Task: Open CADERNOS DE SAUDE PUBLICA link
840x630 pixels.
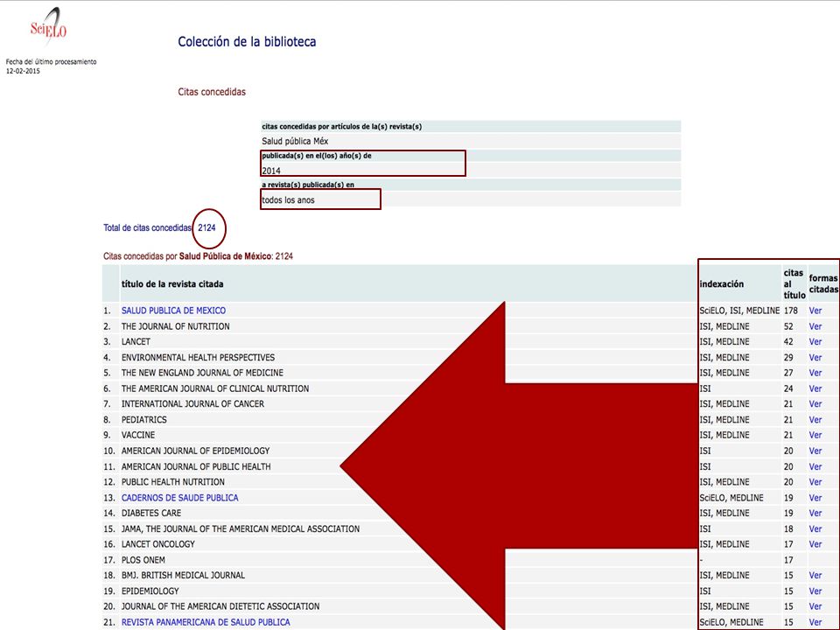Action: [x=180, y=498]
